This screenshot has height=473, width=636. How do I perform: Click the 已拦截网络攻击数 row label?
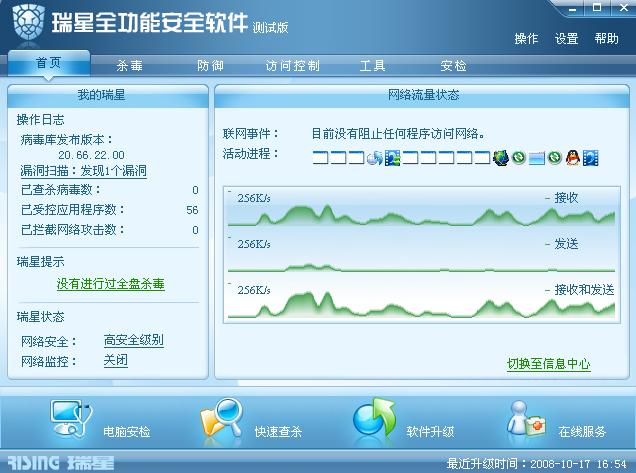[x=73, y=230]
